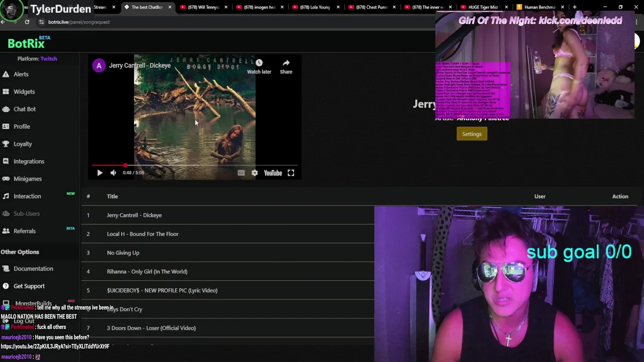
Task: Click the Integrations icon in sidebar
Action: coord(6,161)
